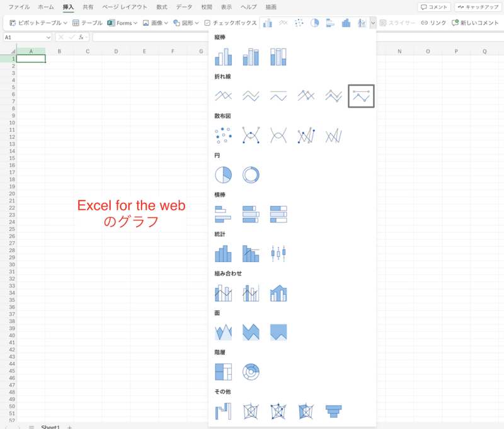Select the histogram icon under 統計
The image size is (504, 429).
(223, 253)
